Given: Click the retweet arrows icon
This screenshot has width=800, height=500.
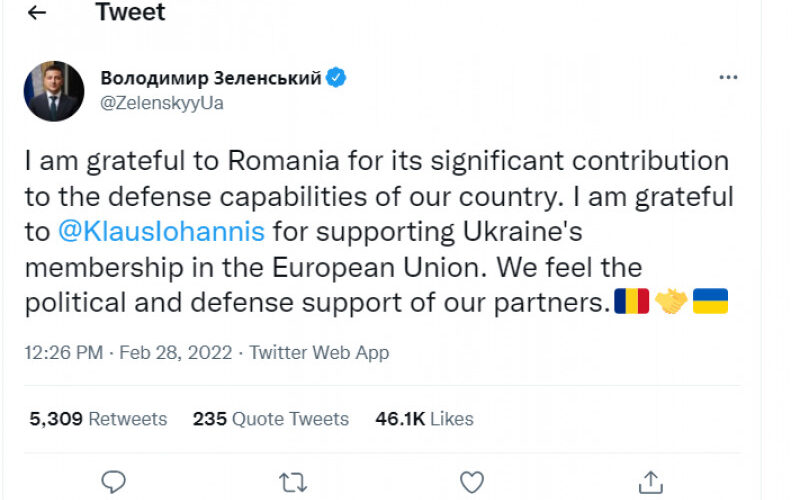Looking at the screenshot, I should pos(292,482).
